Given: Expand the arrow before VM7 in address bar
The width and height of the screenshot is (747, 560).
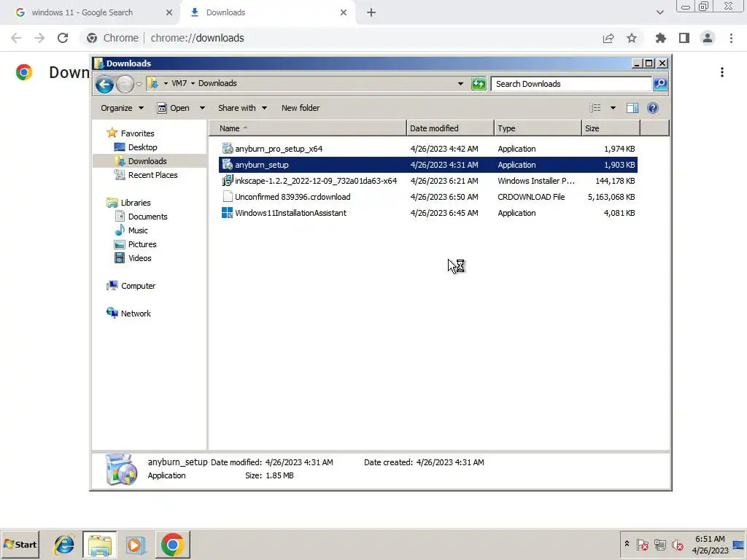Looking at the screenshot, I should point(166,83).
